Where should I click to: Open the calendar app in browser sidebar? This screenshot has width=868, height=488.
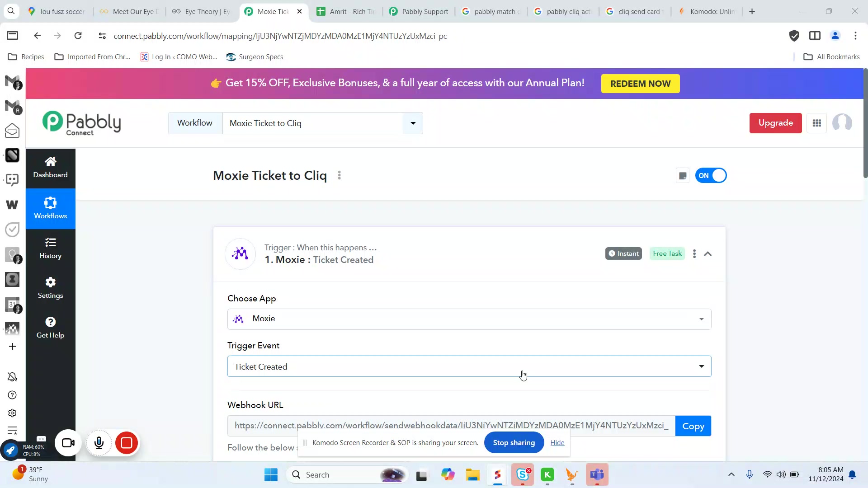tap(12, 304)
